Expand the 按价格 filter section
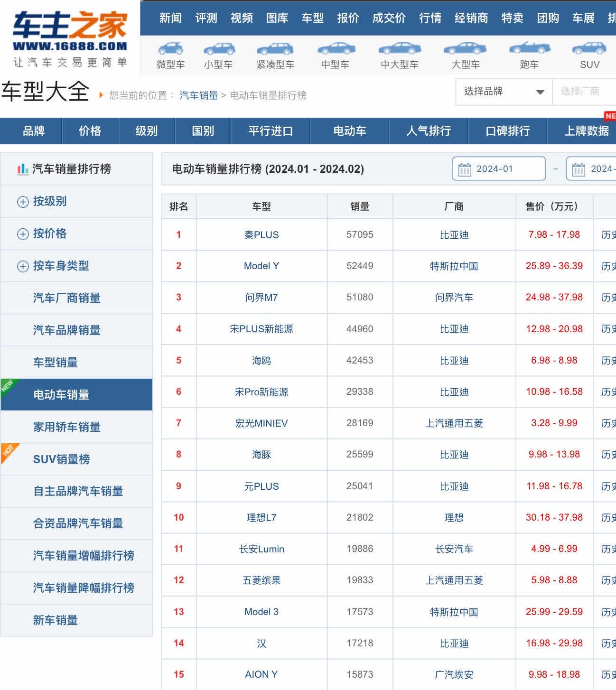This screenshot has height=690, width=616. coord(23,234)
